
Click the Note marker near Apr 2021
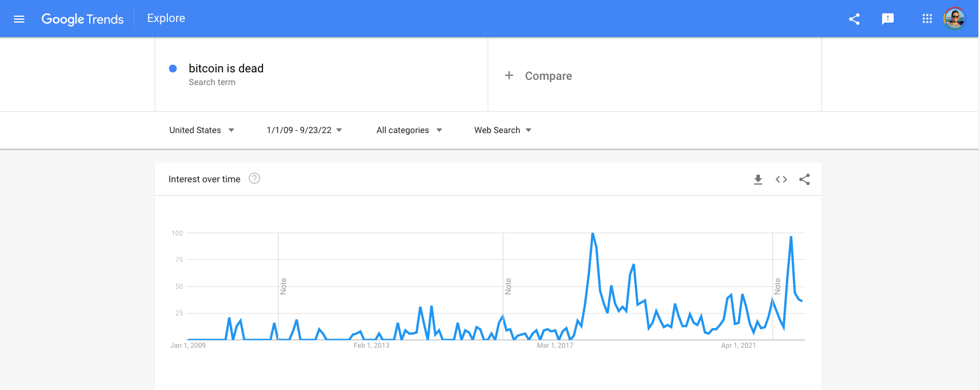[x=777, y=286]
